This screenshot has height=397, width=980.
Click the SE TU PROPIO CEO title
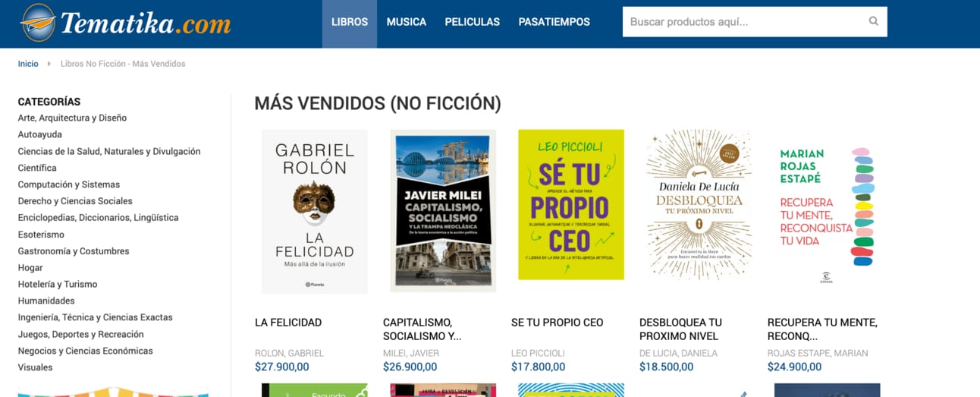[x=558, y=323]
